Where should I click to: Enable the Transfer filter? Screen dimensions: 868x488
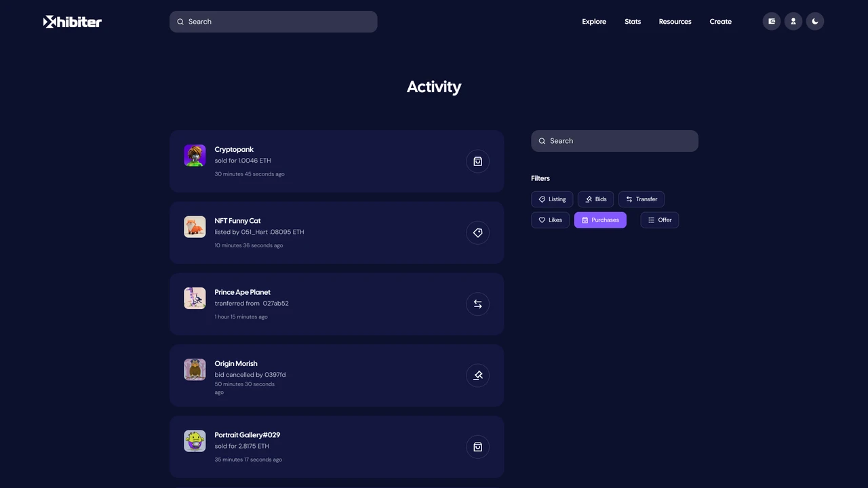[642, 199]
